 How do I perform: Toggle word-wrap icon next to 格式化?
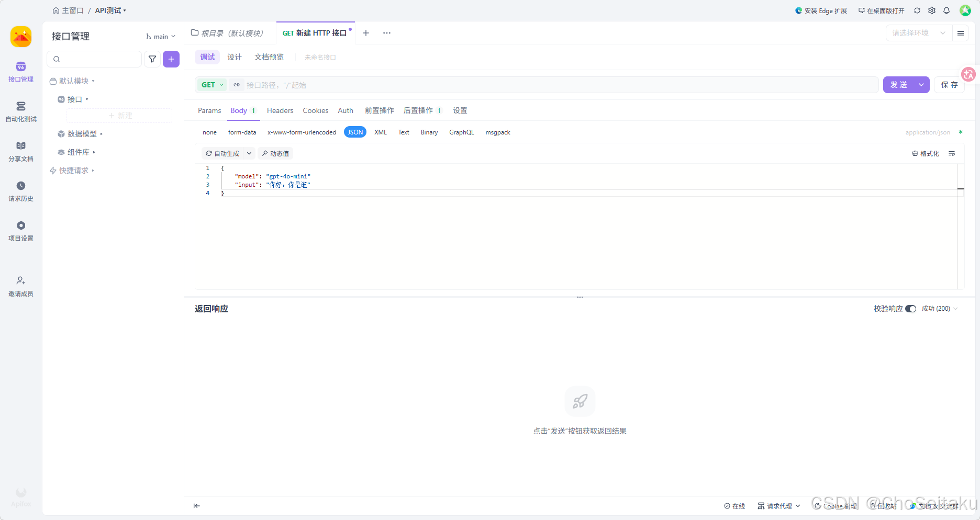tap(952, 153)
